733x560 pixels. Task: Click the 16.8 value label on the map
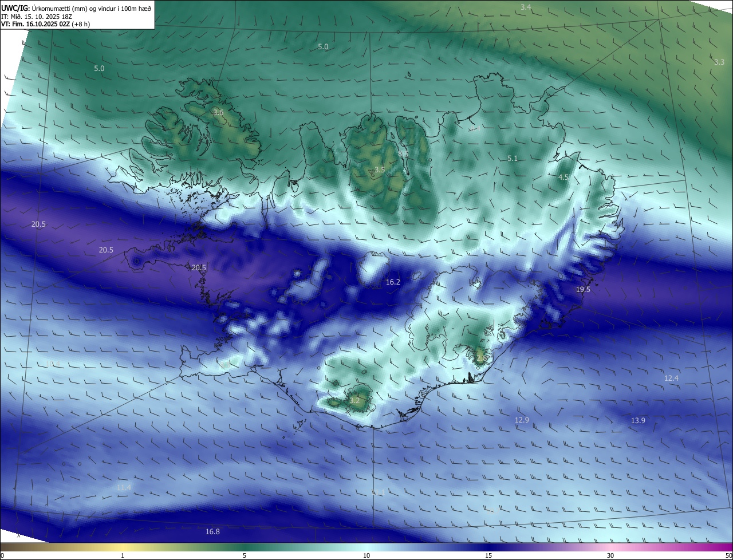(212, 532)
